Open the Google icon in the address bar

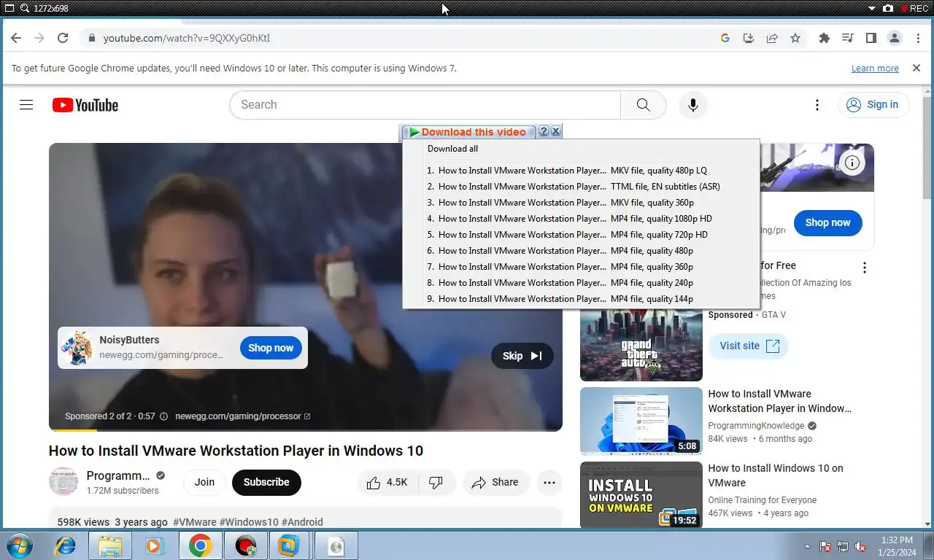pyautogui.click(x=725, y=38)
